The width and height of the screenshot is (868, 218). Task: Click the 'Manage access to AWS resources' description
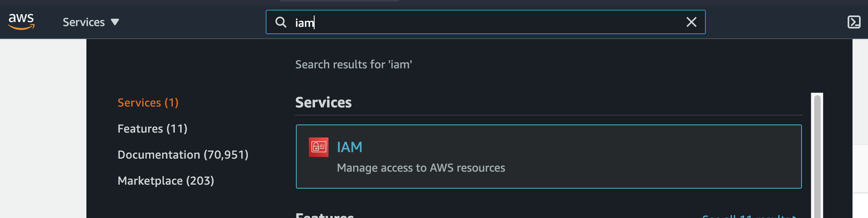(x=421, y=168)
